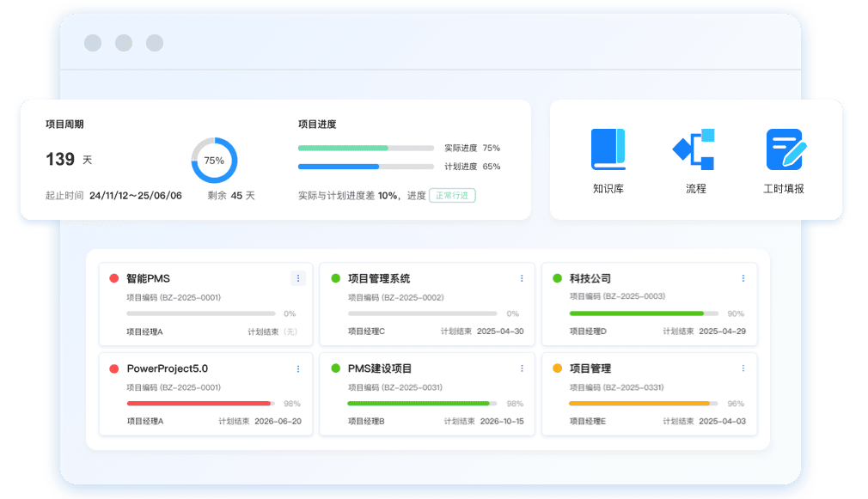Click the 90% value on 科技公司 card

tap(736, 313)
